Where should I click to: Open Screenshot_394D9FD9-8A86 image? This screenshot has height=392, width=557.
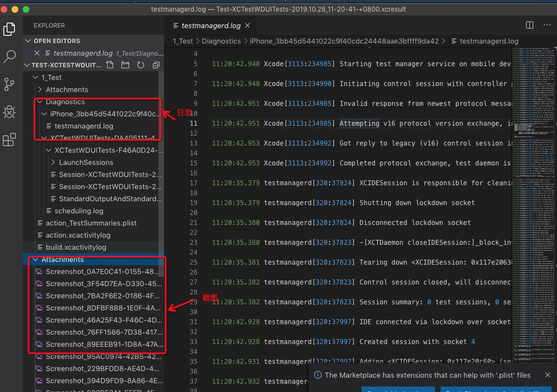(x=104, y=380)
